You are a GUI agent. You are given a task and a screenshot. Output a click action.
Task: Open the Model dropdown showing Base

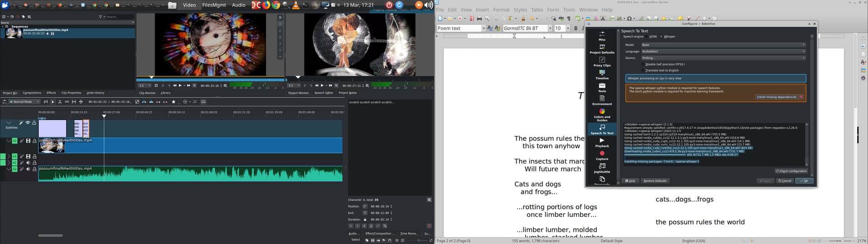coord(723,45)
